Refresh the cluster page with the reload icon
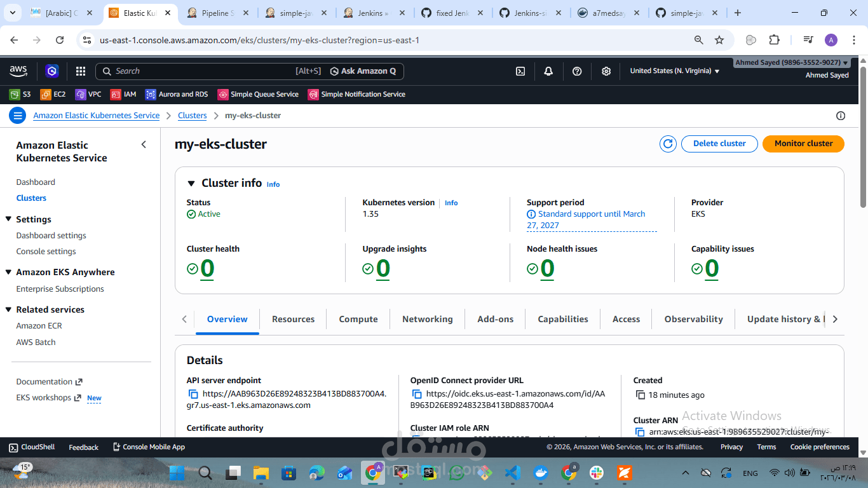868x488 pixels. pos(668,144)
